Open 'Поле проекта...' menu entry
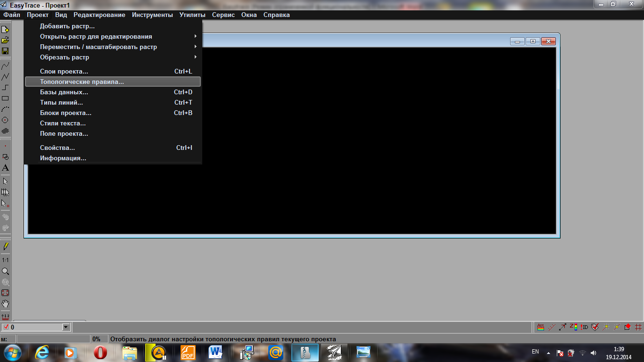This screenshot has height=362, width=644. coord(113,133)
